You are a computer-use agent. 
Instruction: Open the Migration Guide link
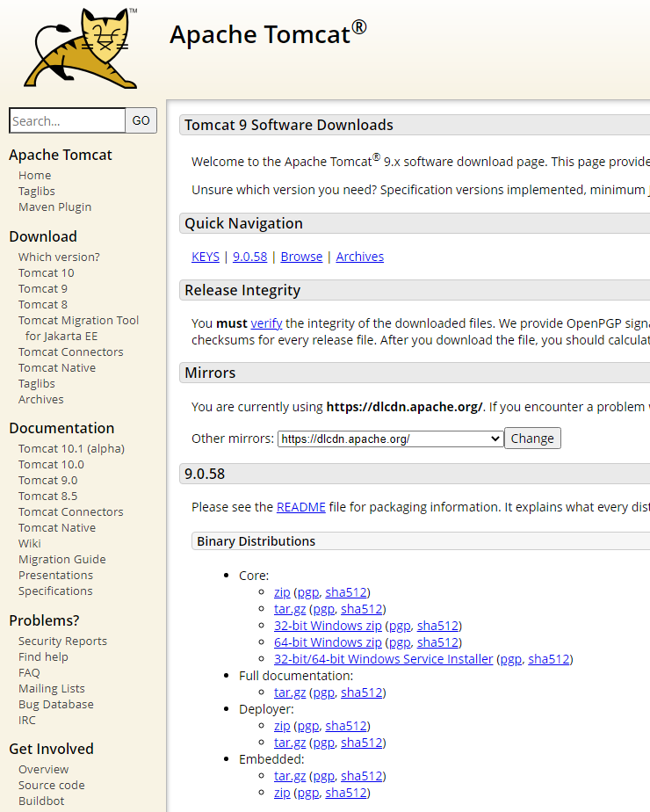62,559
